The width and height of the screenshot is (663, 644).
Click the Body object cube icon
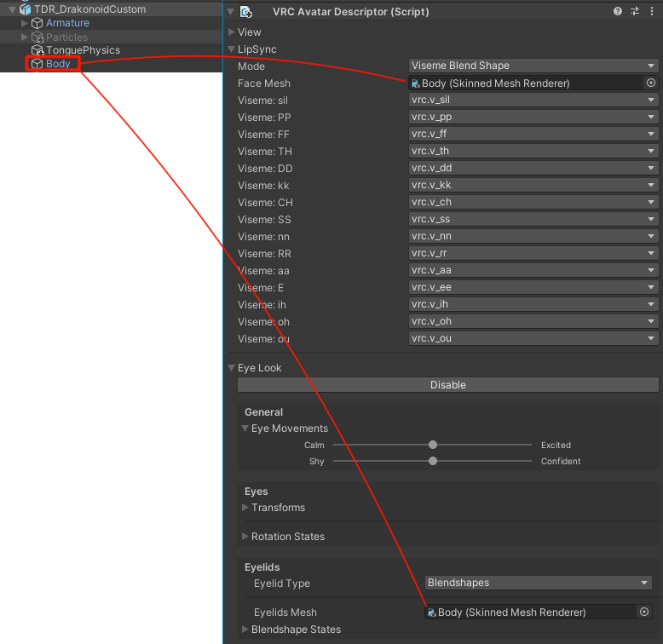[x=37, y=64]
